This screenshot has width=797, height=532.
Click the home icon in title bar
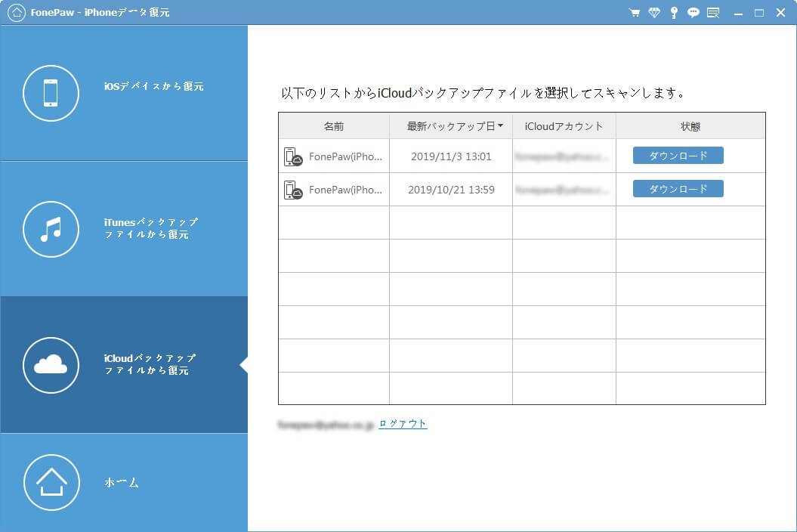click(x=17, y=12)
